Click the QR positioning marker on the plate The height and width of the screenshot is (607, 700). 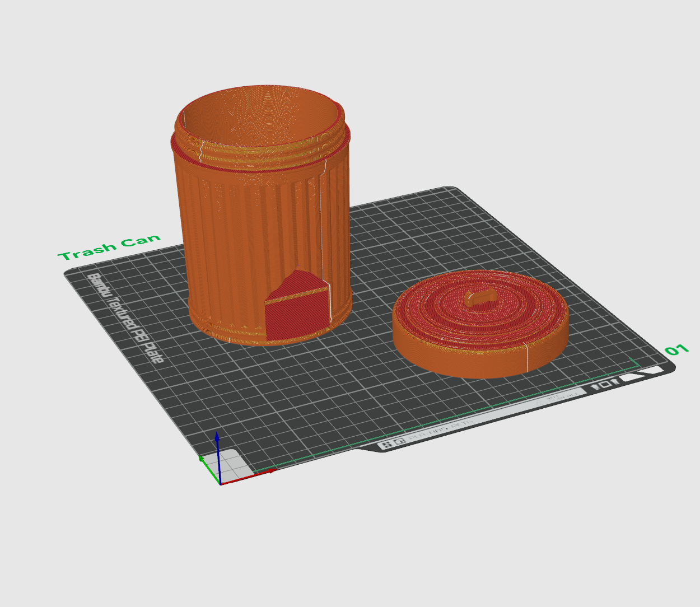coord(399,442)
